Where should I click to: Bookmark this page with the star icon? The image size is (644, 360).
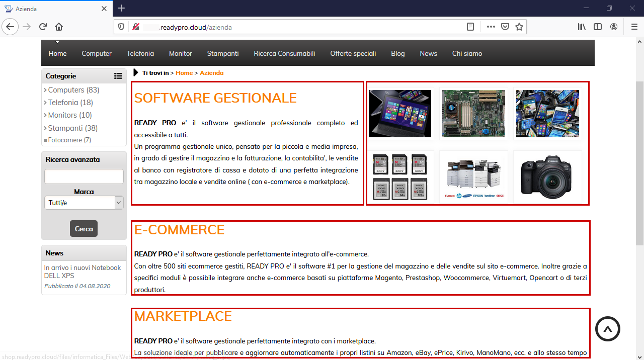[x=519, y=27]
